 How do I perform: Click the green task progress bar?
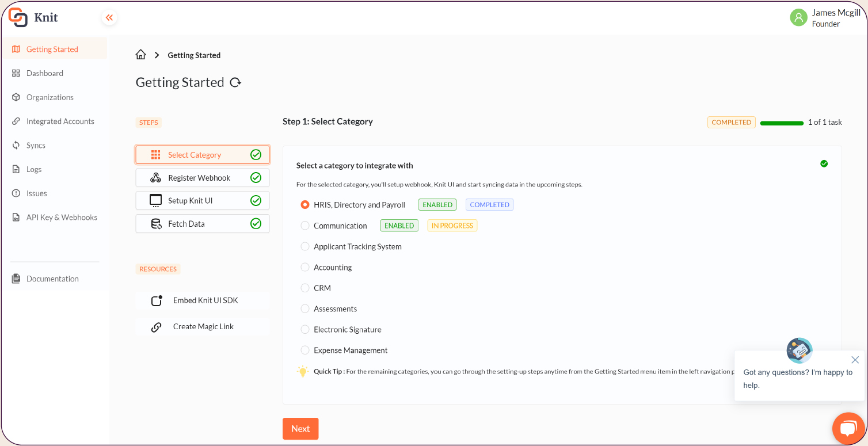[x=782, y=123]
